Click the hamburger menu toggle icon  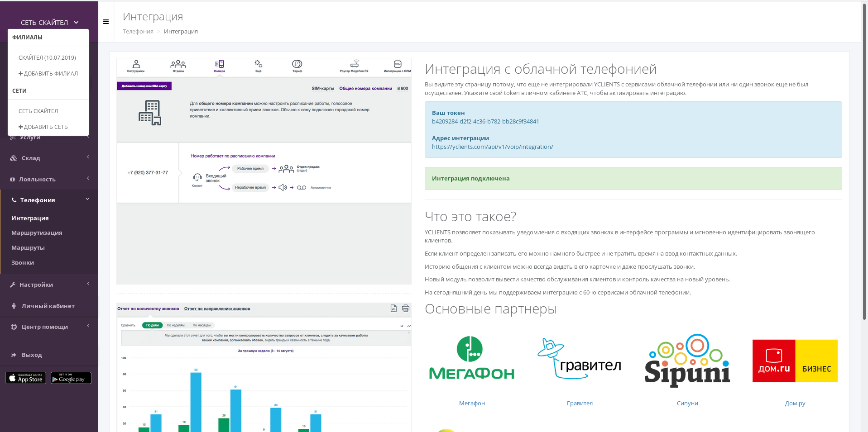coord(106,22)
